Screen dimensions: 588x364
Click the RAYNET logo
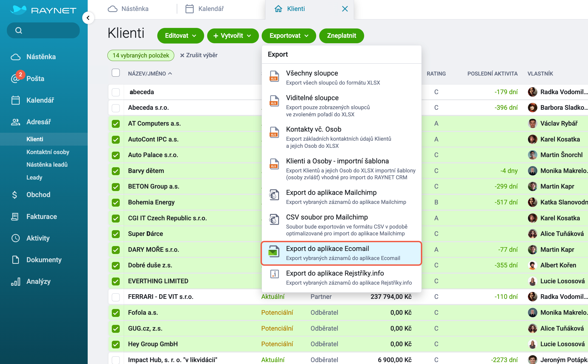43,10
